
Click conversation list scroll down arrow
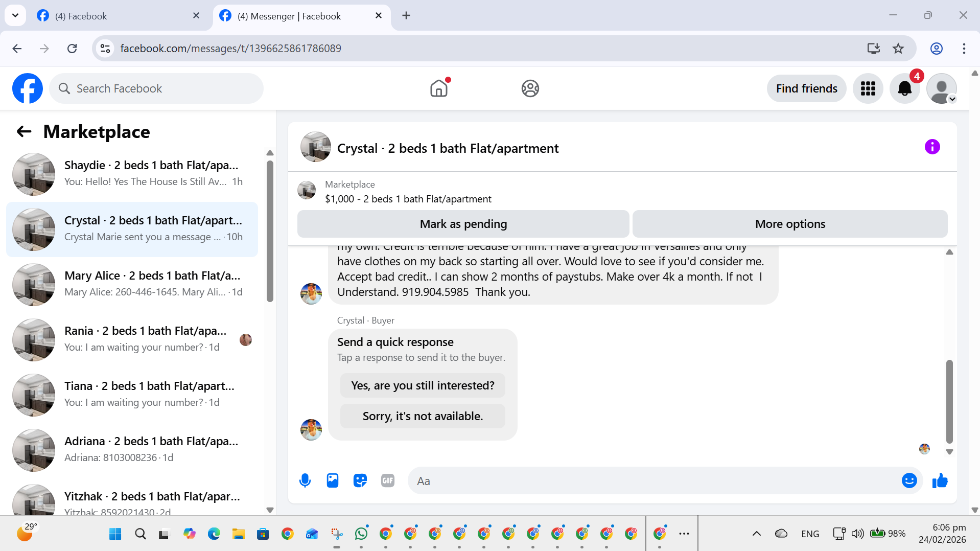point(270,510)
